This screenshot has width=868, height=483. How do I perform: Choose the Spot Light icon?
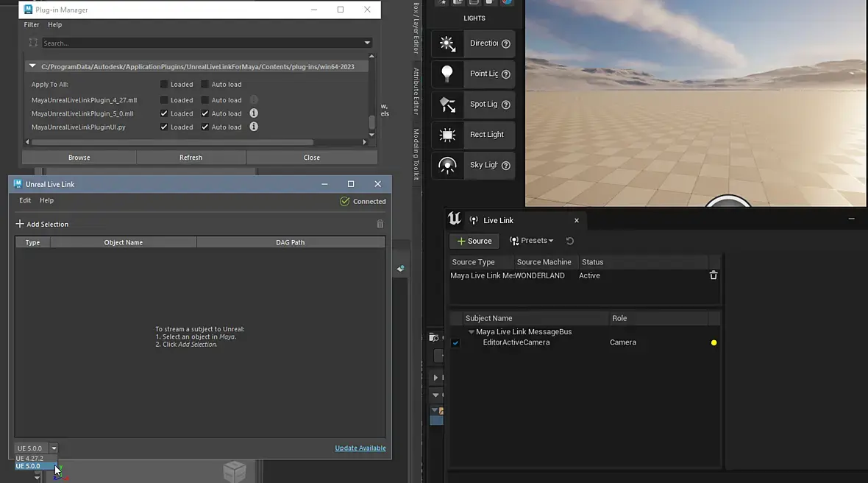[447, 105]
